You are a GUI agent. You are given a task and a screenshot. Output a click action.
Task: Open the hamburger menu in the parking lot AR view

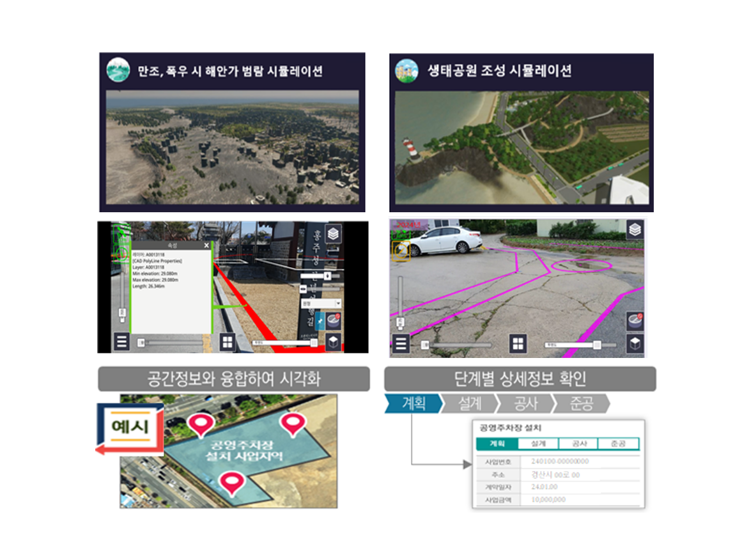tap(401, 344)
